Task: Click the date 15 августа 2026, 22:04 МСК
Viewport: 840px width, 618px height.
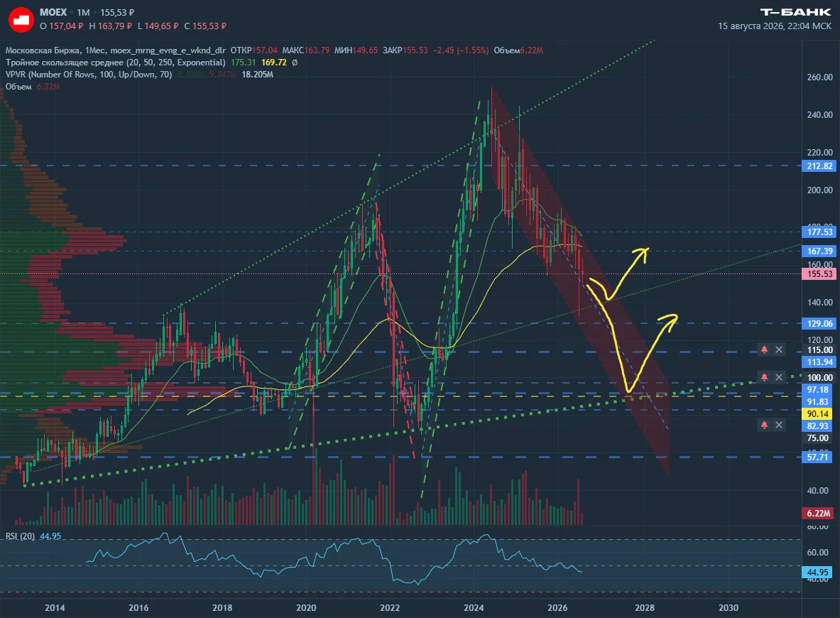Action: pyautogui.click(x=775, y=26)
